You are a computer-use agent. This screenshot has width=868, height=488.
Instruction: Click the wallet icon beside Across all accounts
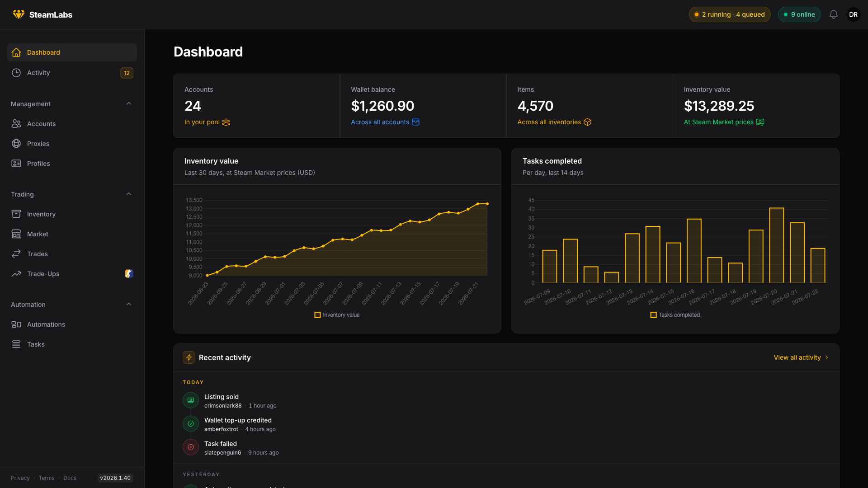415,122
